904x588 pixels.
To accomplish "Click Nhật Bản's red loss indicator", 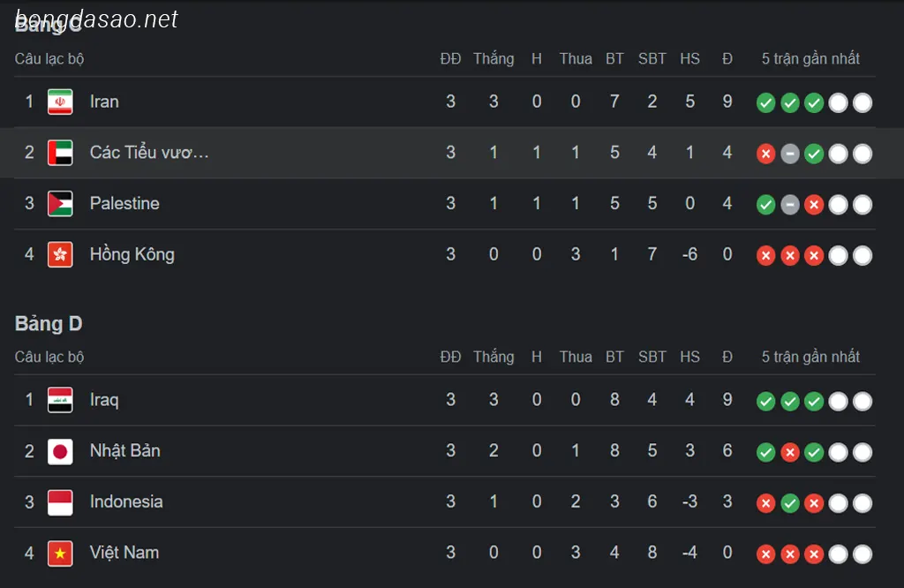I will (x=790, y=453).
